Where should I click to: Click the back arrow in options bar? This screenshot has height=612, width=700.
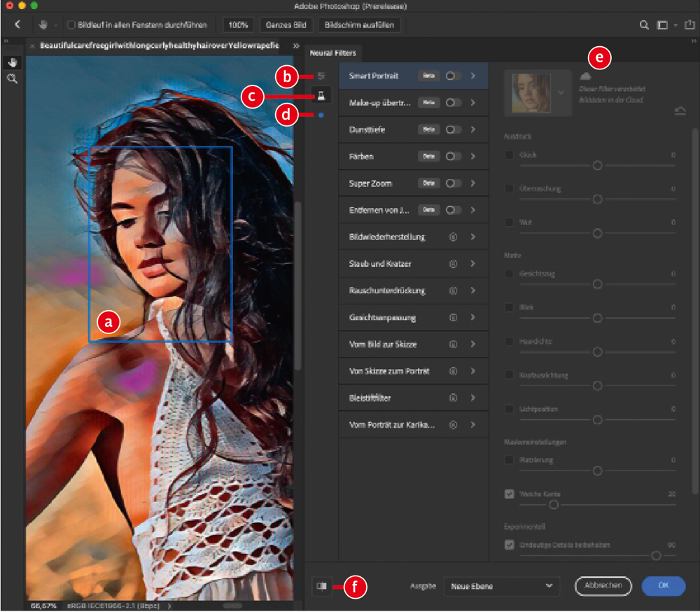[17, 25]
